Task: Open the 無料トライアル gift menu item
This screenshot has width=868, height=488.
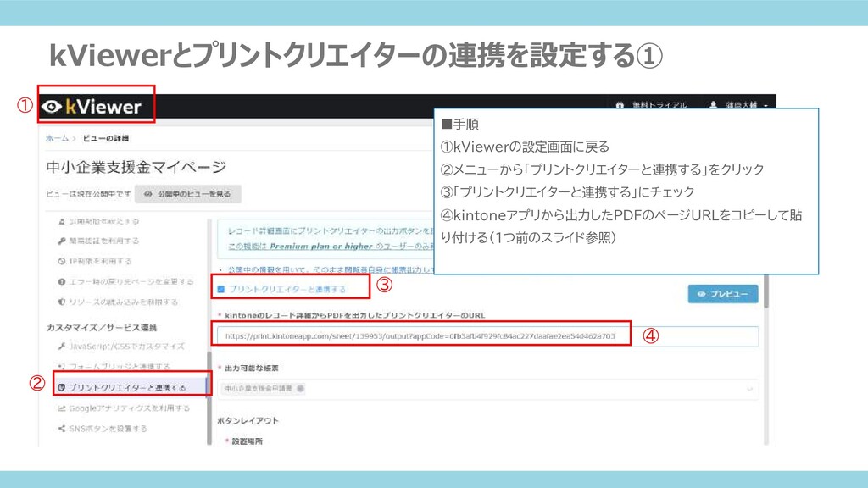Action: click(652, 104)
